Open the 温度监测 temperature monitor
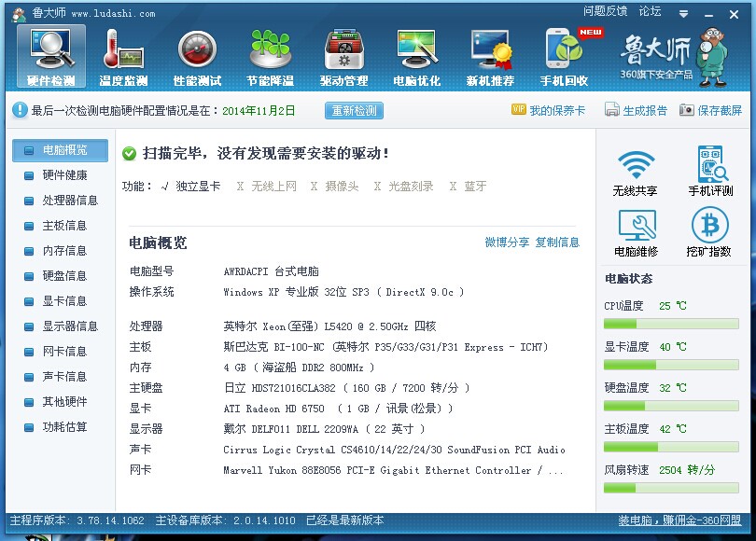Viewport: 756px width, 541px height. click(x=123, y=56)
